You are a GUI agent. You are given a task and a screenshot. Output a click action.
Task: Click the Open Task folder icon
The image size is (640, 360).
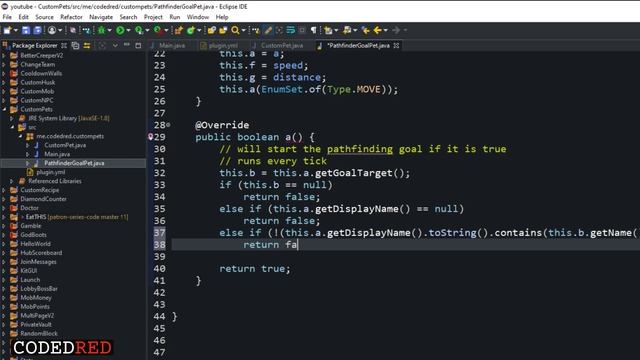tap(223, 30)
